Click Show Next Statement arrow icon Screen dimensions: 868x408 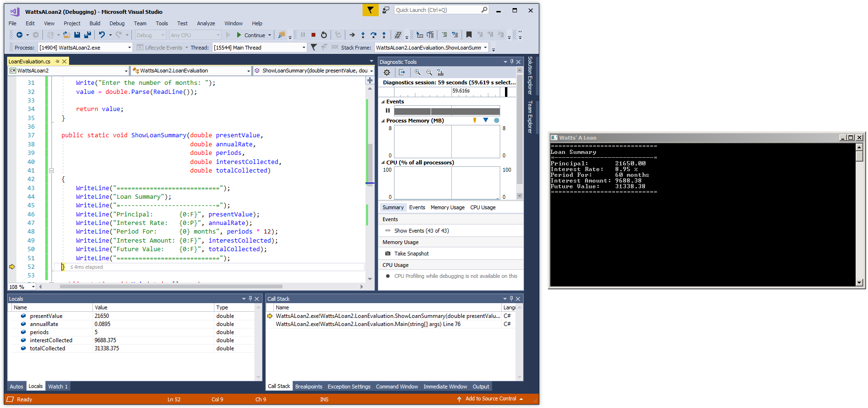[x=352, y=35]
